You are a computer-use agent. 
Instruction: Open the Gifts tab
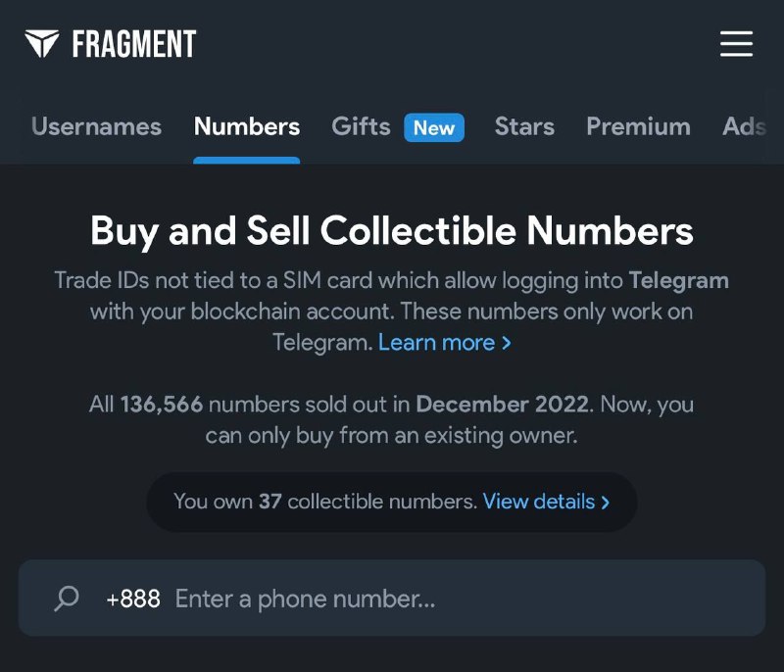pyautogui.click(x=361, y=126)
